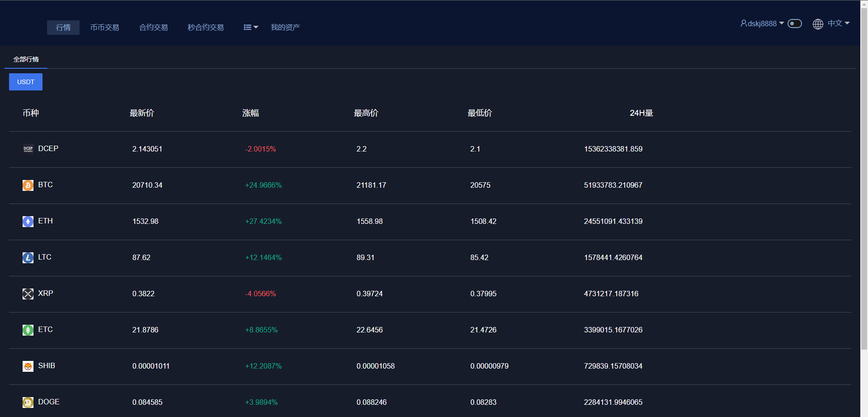Click the ETC coin icon
The width and height of the screenshot is (868, 417).
[x=28, y=330]
